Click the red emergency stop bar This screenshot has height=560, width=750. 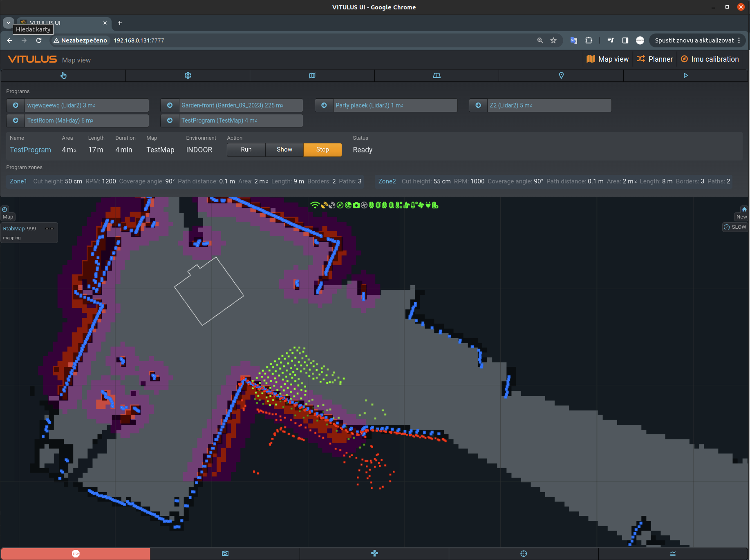(x=76, y=553)
